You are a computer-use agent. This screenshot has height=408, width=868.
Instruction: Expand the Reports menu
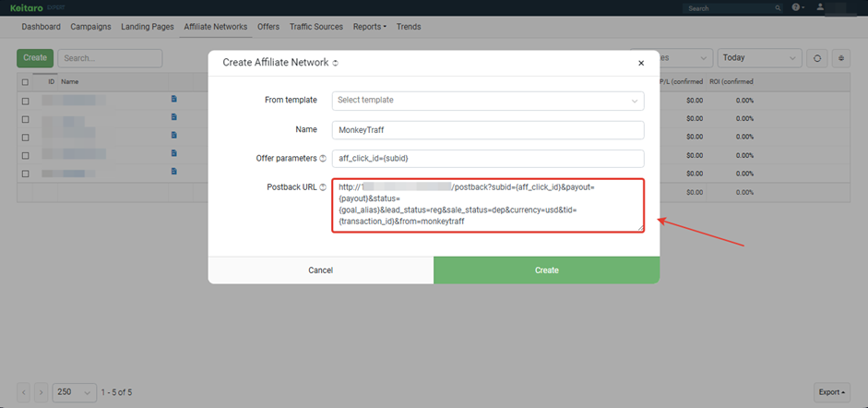(x=369, y=27)
